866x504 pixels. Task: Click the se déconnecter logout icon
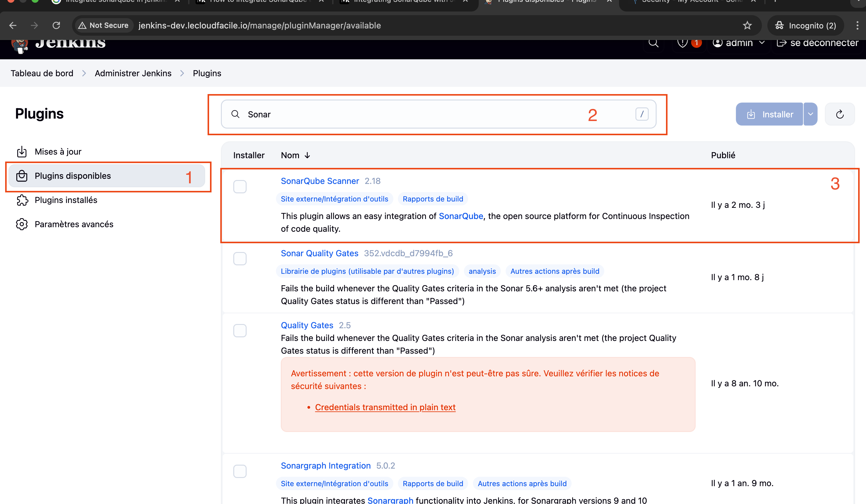782,43
